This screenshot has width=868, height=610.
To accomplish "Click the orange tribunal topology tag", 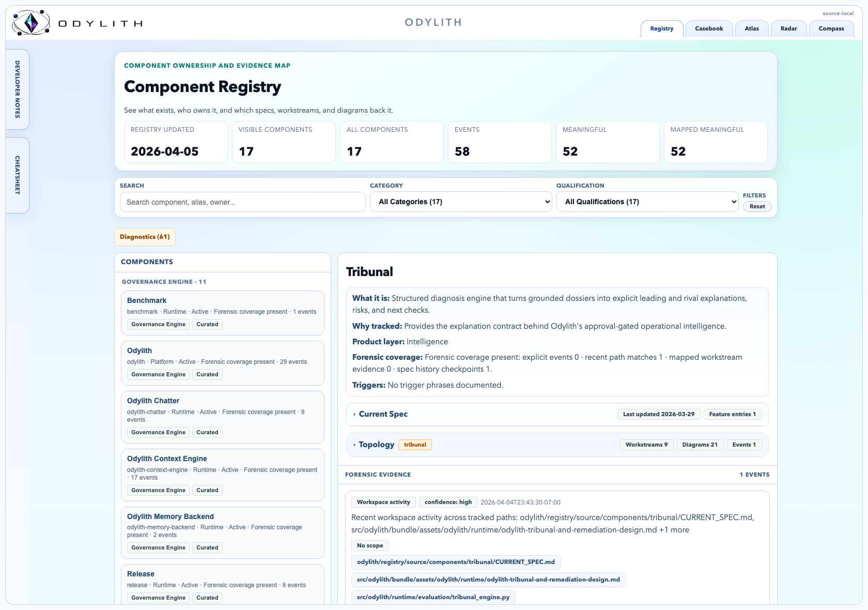I will (415, 445).
